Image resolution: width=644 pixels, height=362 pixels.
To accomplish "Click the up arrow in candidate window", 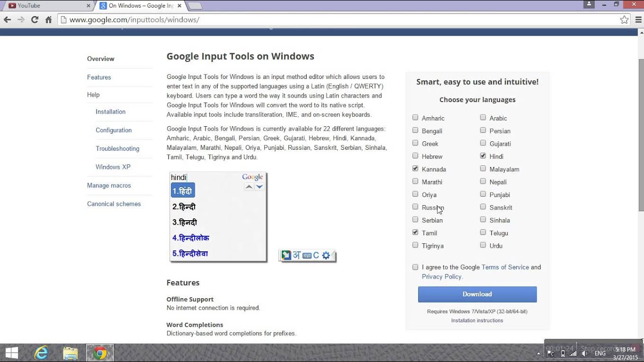I will tap(249, 187).
